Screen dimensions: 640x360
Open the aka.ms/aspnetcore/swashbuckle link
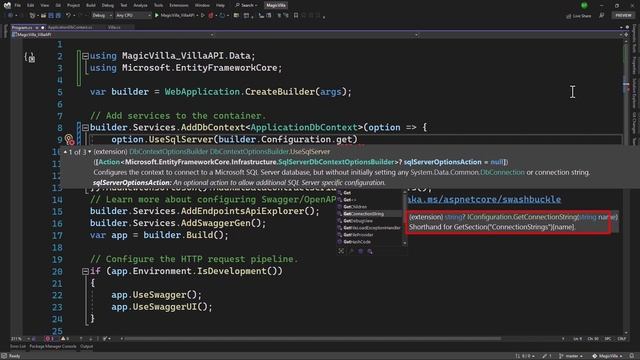click(x=484, y=199)
